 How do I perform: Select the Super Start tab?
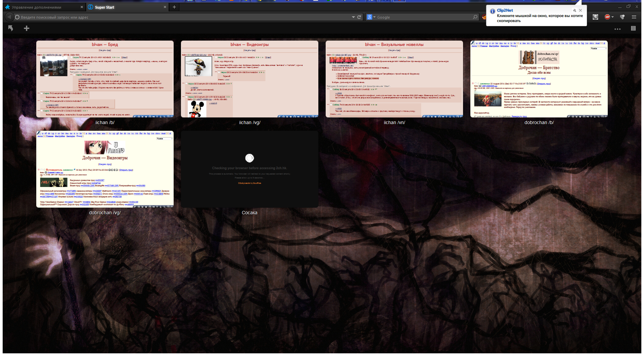[127, 7]
